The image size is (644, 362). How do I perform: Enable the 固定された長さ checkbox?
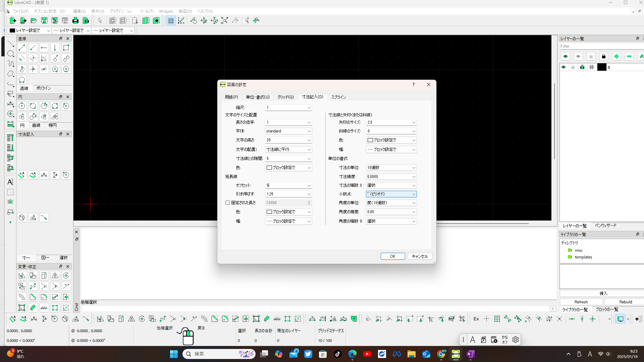click(228, 203)
